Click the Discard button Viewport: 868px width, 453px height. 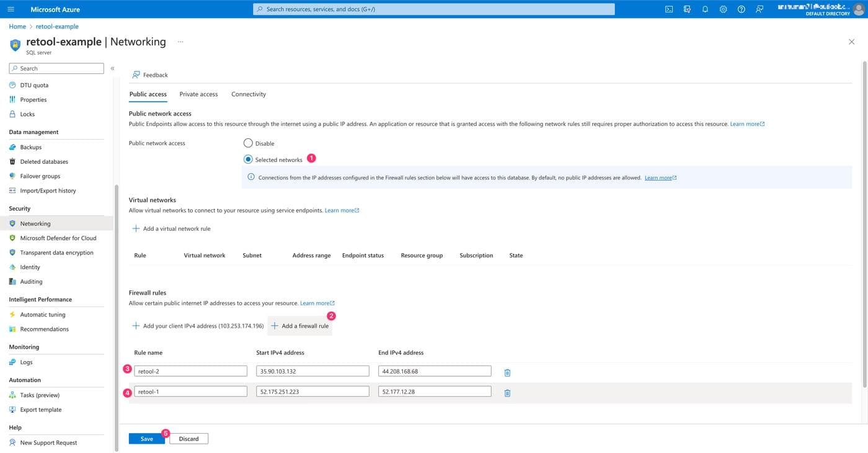[188, 439]
